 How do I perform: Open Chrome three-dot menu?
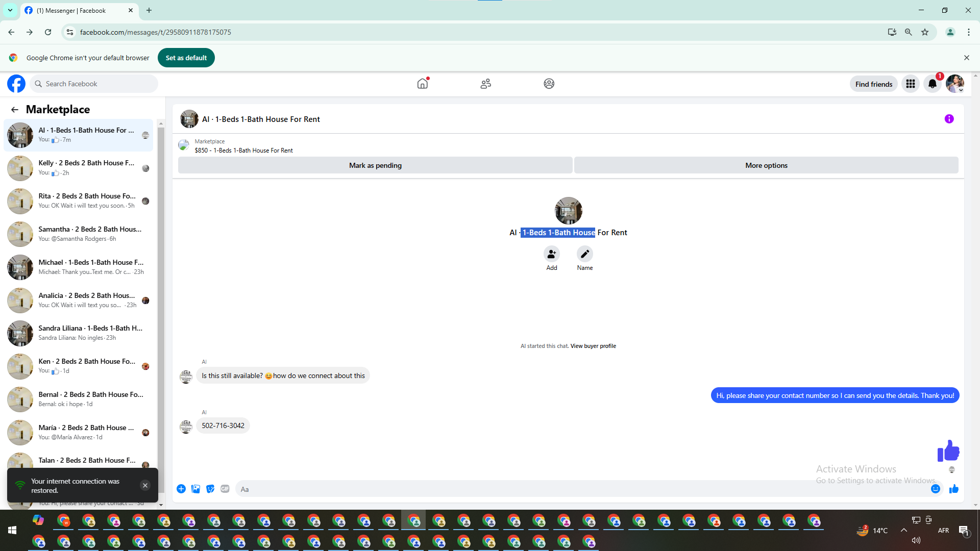[x=969, y=32]
